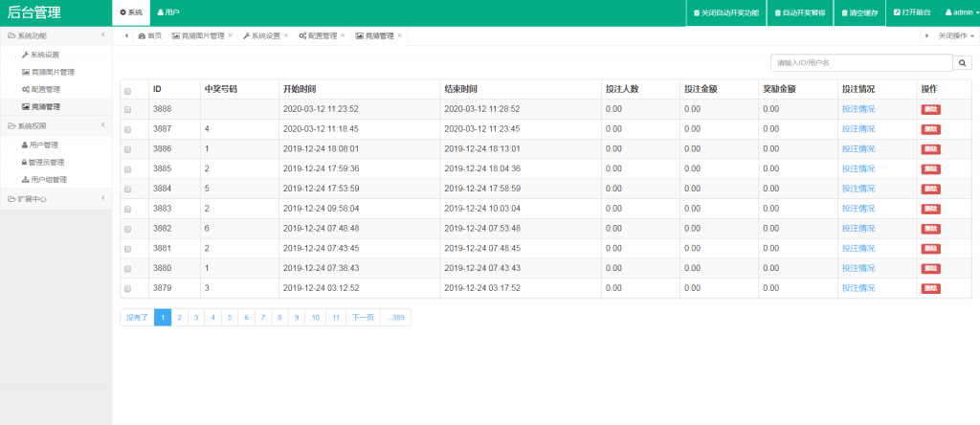Image resolution: width=980 pixels, height=425 pixels.
Task: Close the 系统设置 tab with its x
Action: 285,35
